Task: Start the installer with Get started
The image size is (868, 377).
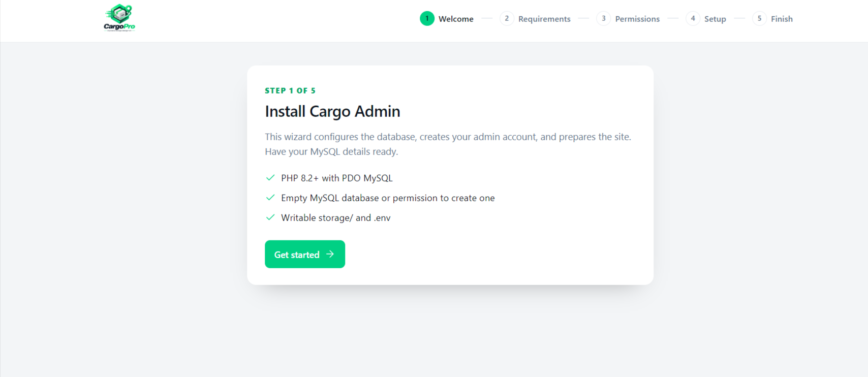Action: (x=305, y=254)
